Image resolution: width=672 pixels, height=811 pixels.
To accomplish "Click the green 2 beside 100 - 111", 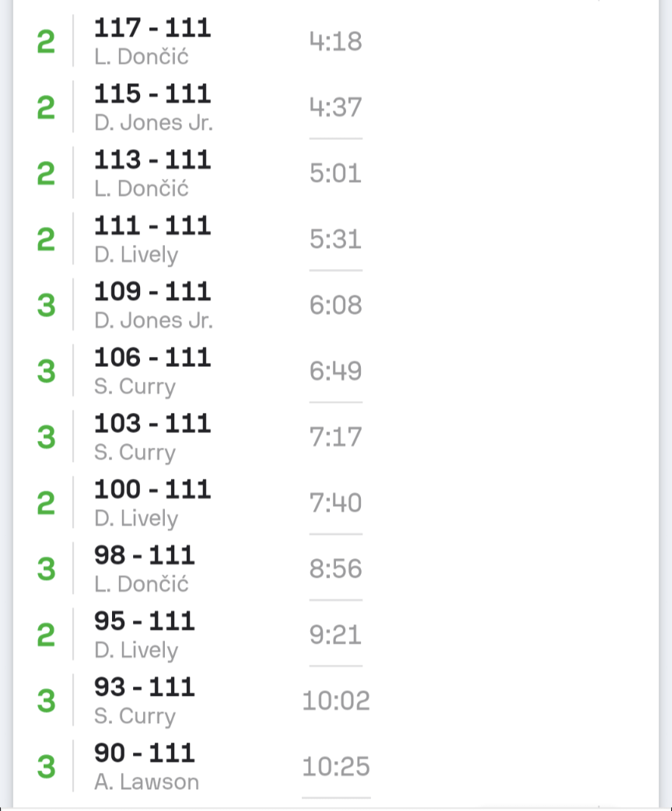I will pos(47,504).
